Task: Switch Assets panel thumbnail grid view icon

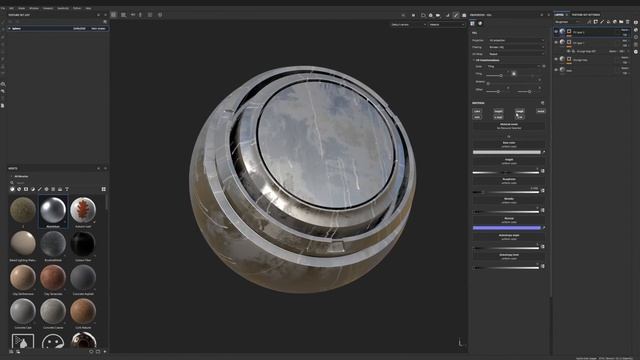Action: coord(104,189)
